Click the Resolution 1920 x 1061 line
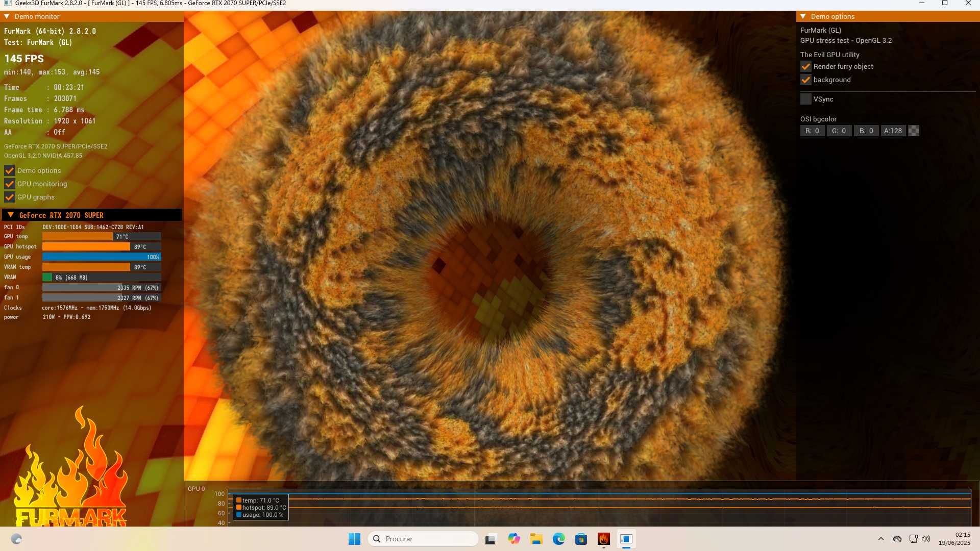 [x=50, y=121]
